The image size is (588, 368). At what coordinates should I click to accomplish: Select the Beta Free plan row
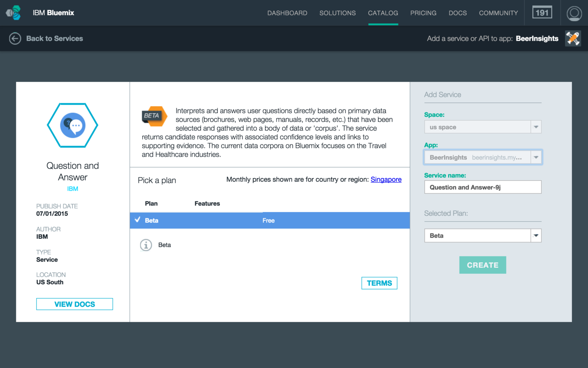click(x=269, y=220)
